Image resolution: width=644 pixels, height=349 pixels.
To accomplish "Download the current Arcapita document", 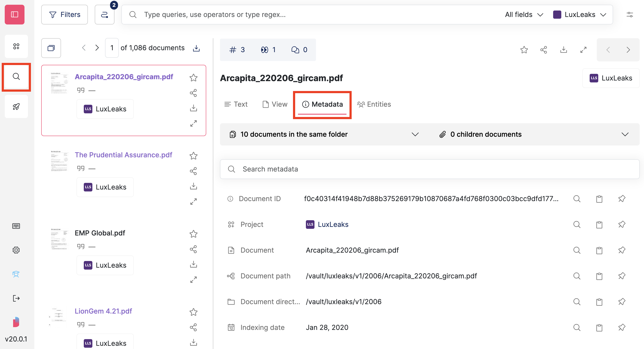I will pyautogui.click(x=563, y=50).
